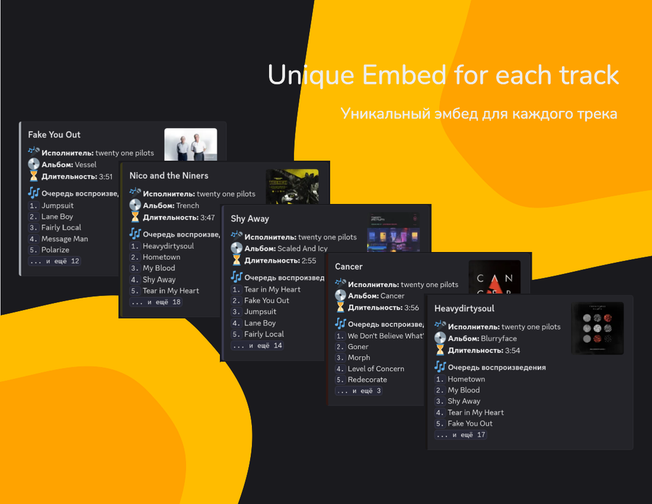The width and height of the screenshot is (652, 504).
Task: Click the Fake You Out album thumbnail
Action: pos(190,144)
